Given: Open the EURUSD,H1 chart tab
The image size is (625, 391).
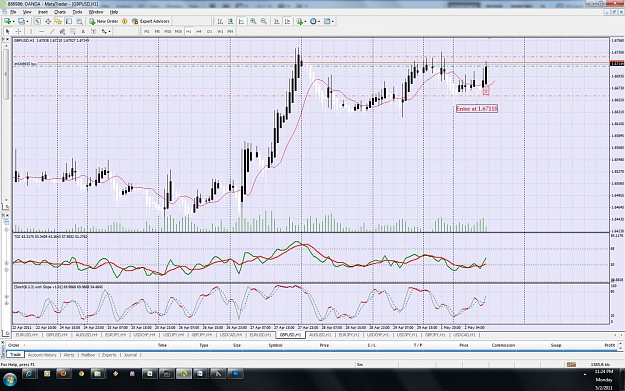Looking at the screenshot, I should 260,335.
